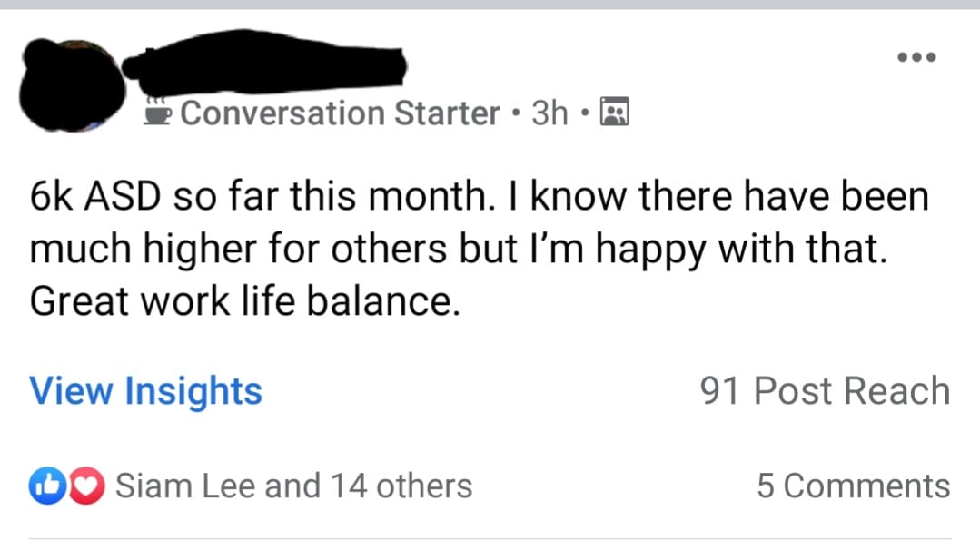Click the coffee cup Conversation Starter icon
Screen dimensions: 980x550
coord(160,113)
